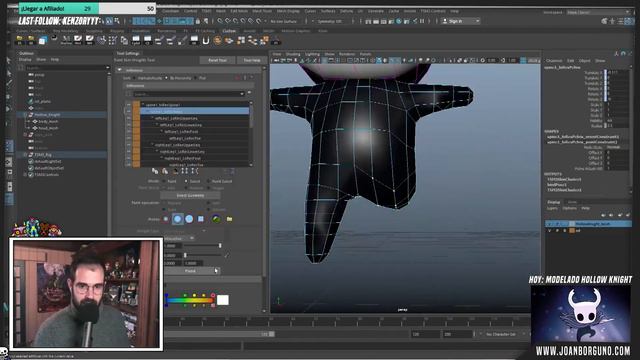Toggle the playback P box of the Hollowknight layer
Viewport: 640px width, 360px height.
click(557, 224)
